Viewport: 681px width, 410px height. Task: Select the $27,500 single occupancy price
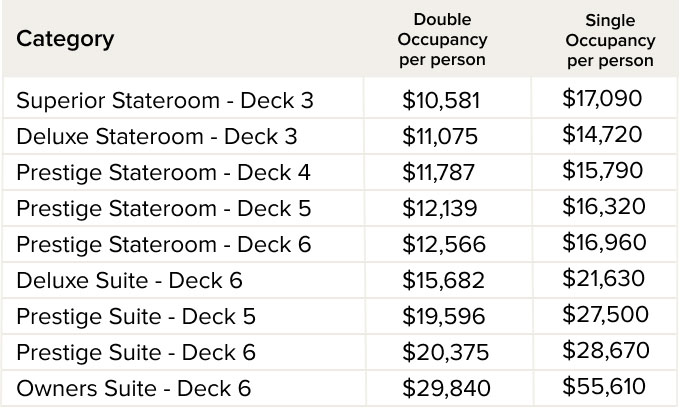[x=605, y=315]
